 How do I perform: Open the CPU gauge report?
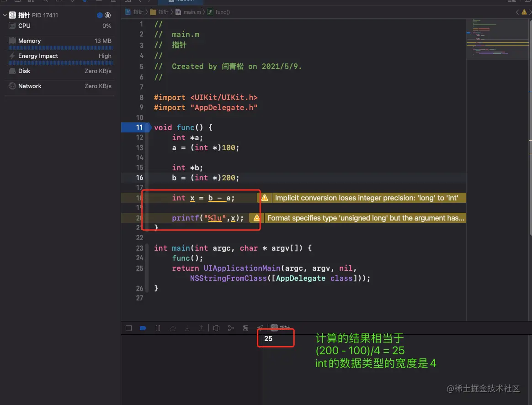(60, 26)
